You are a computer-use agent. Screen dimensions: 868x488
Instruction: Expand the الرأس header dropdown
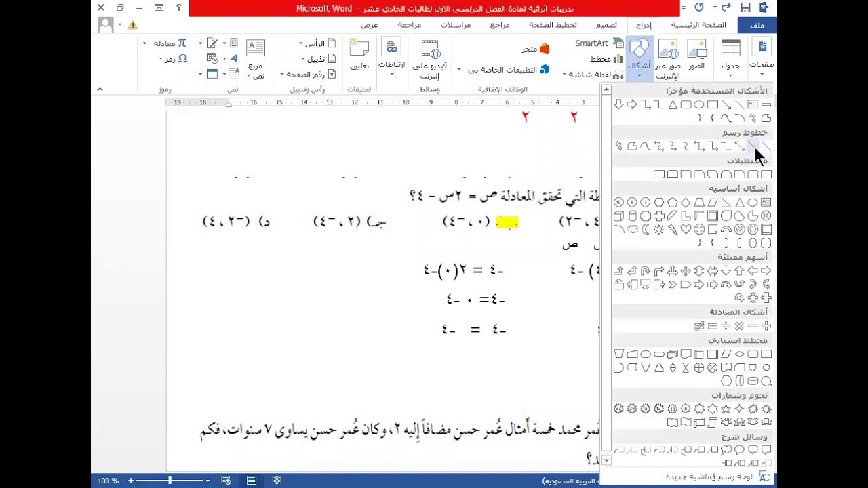click(316, 44)
